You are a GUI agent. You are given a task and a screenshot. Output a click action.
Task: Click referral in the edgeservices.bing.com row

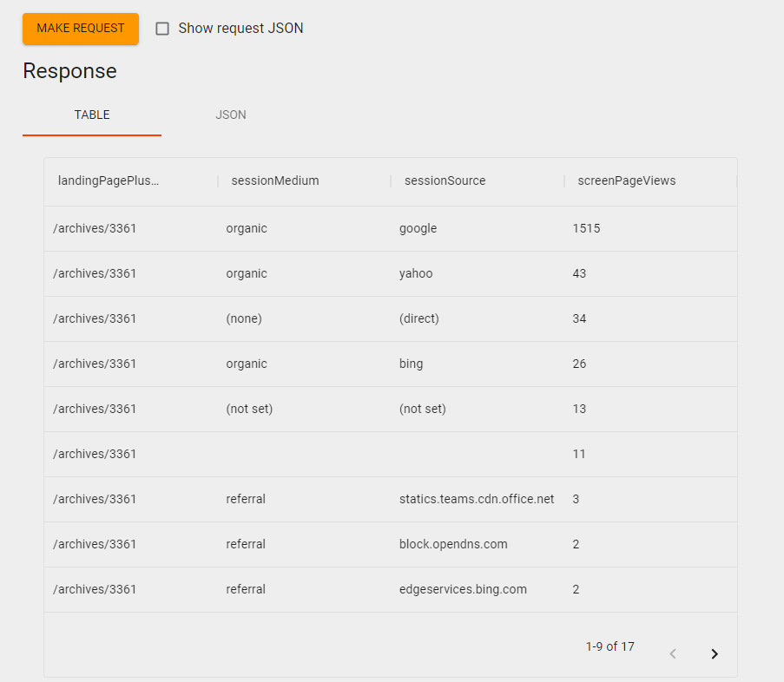[246, 589]
